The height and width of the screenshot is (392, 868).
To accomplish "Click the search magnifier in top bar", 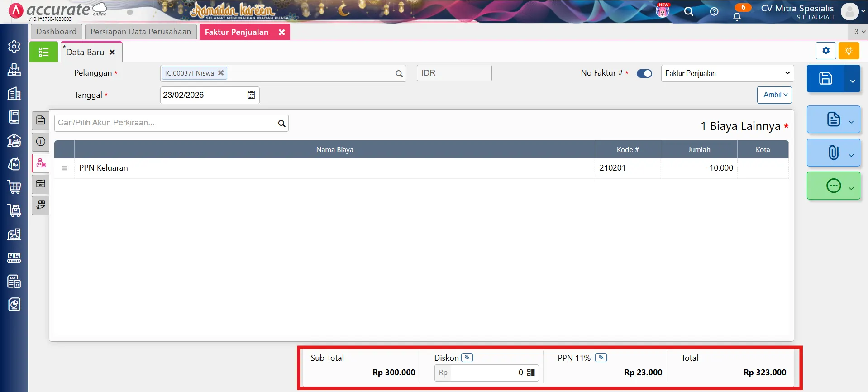I will click(688, 12).
